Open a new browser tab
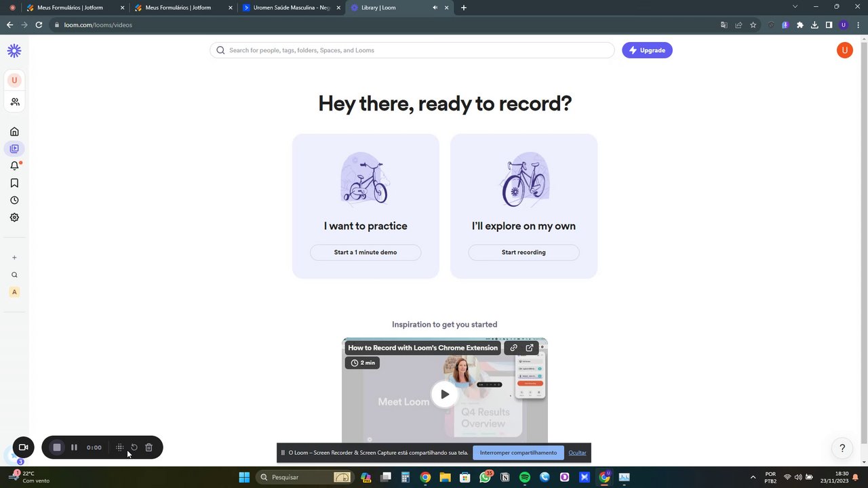This screenshot has width=868, height=488. click(464, 7)
